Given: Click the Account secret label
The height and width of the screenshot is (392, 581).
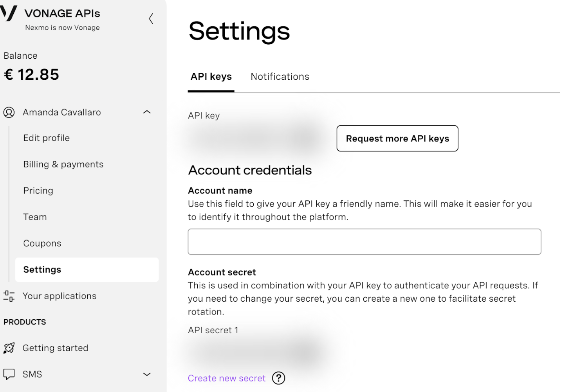Looking at the screenshot, I should click(x=222, y=272).
